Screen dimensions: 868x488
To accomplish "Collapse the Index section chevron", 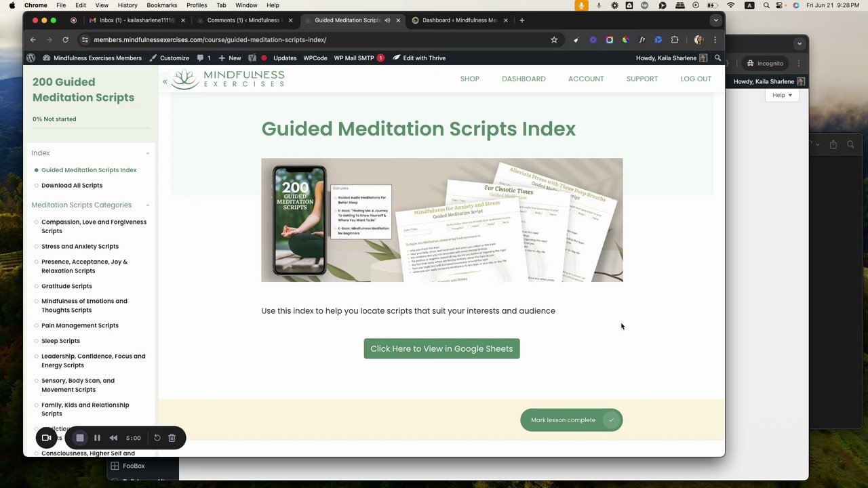I will pos(147,153).
